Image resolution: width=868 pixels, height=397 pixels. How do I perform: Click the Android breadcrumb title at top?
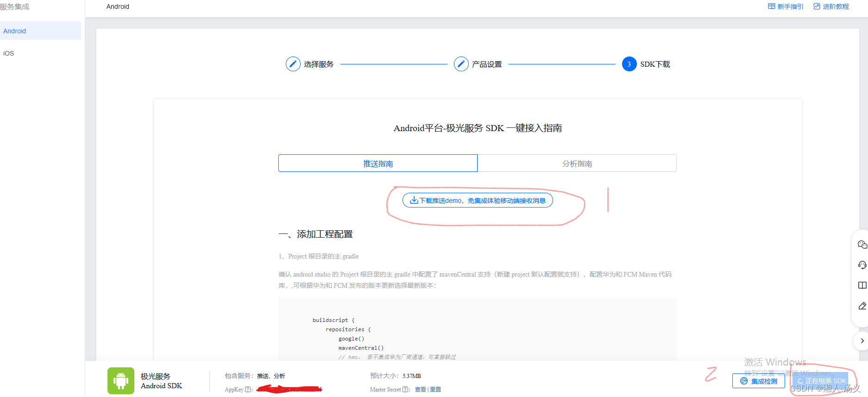tap(118, 6)
